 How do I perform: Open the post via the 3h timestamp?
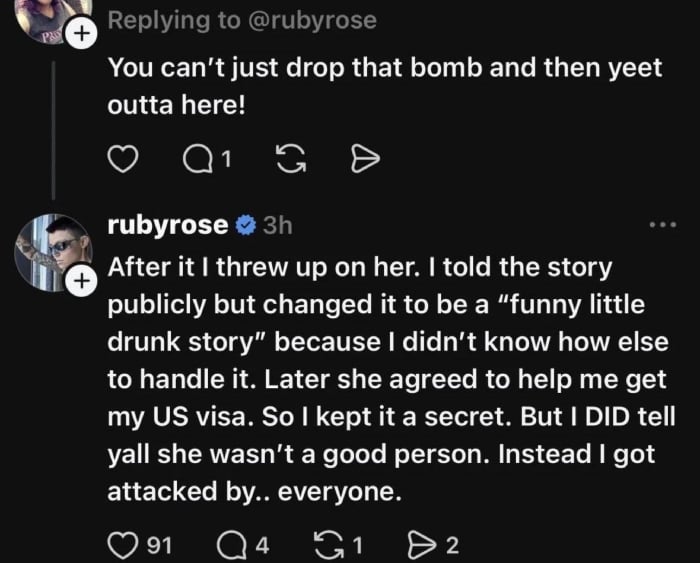tap(277, 226)
